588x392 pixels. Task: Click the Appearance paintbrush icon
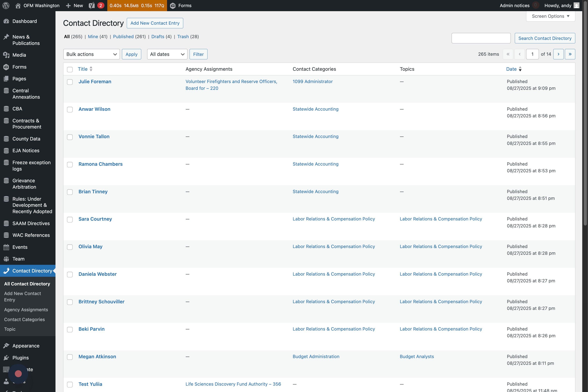[x=6, y=346]
